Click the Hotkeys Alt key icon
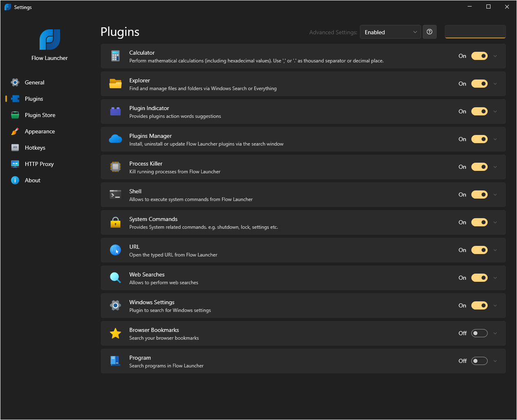 pos(15,148)
